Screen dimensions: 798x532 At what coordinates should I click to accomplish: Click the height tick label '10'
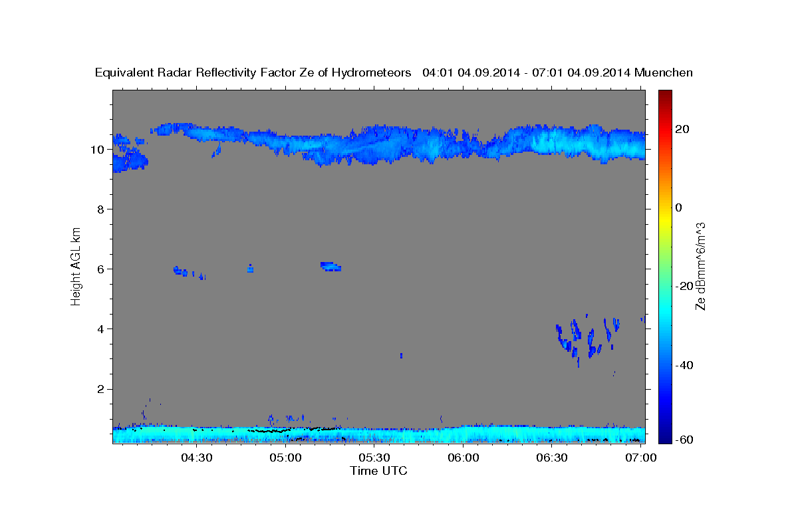(x=96, y=150)
